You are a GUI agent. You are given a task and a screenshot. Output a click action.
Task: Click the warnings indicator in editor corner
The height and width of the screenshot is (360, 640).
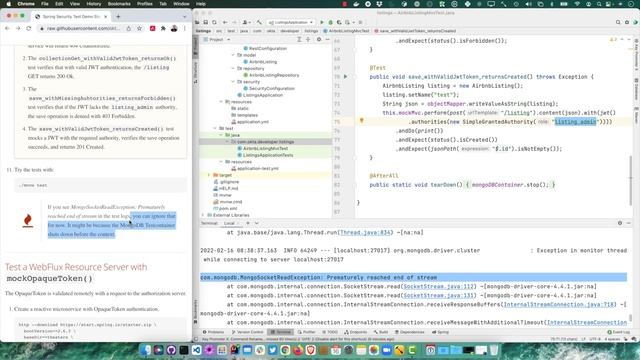(x=613, y=40)
